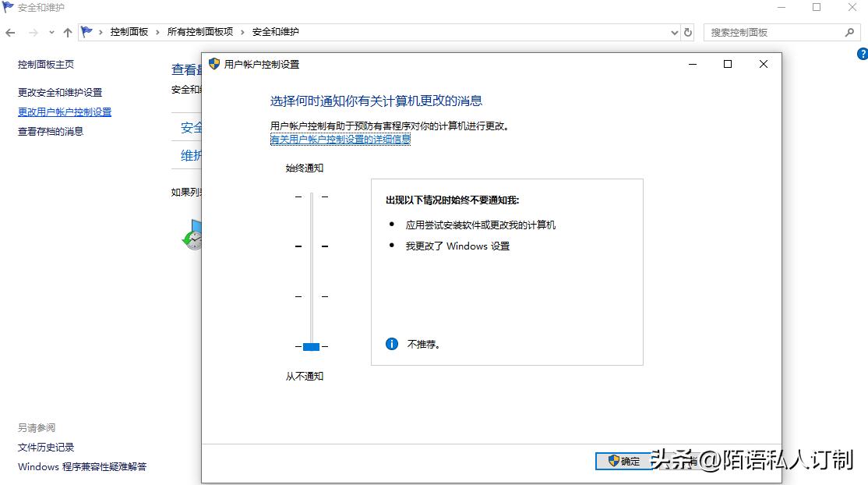Click the magnifier icon in the search box

[x=852, y=31]
